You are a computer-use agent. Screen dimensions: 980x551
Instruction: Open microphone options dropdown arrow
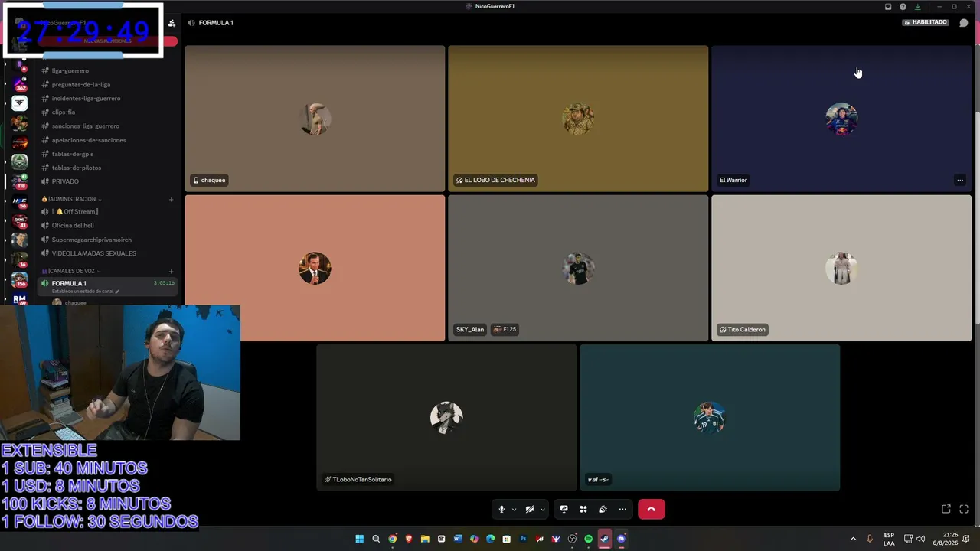[x=514, y=509]
